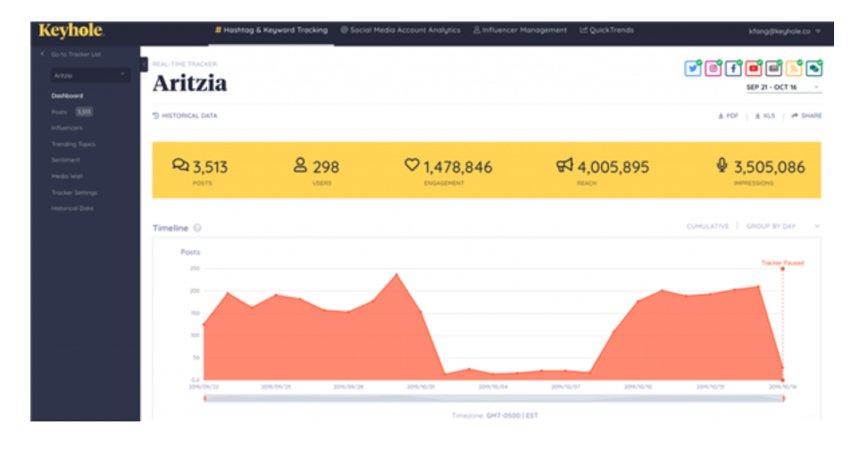Open Sentiment in the sidebar
868x450 pixels.
point(65,160)
